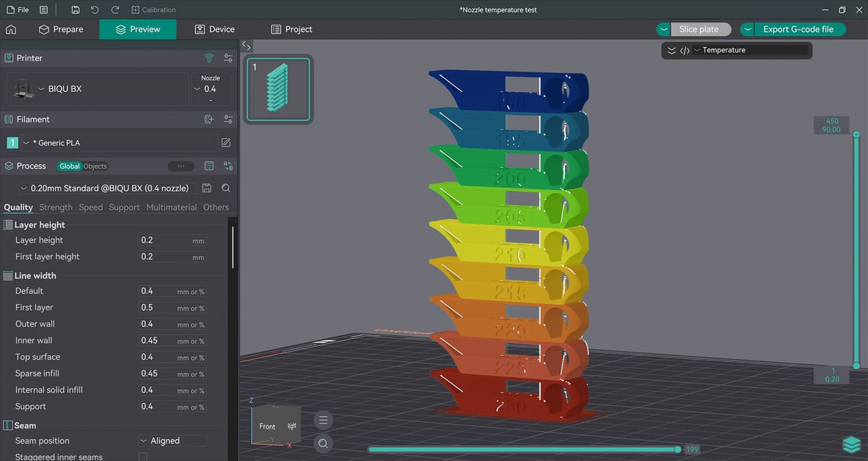Open the Project tab
This screenshot has width=868, height=461.
click(292, 29)
